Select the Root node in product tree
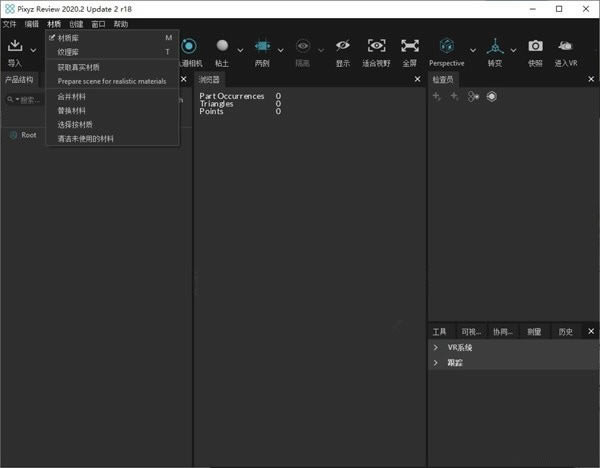 (x=29, y=135)
